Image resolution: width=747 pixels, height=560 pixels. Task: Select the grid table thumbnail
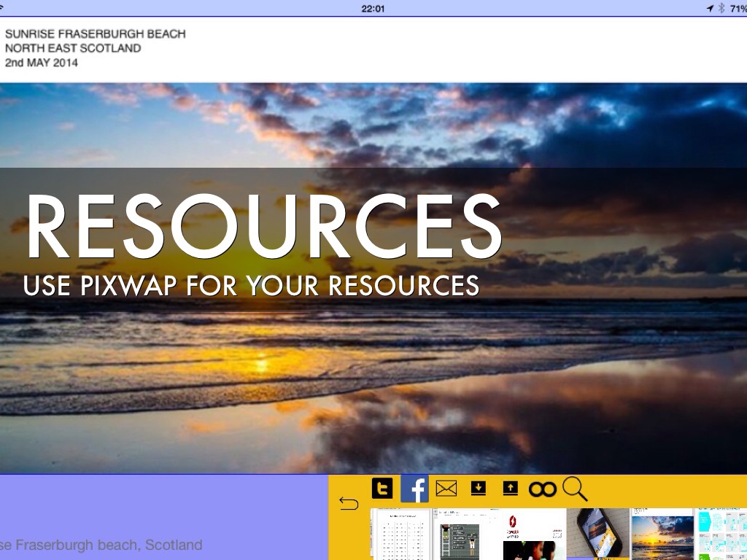pyautogui.click(x=400, y=534)
